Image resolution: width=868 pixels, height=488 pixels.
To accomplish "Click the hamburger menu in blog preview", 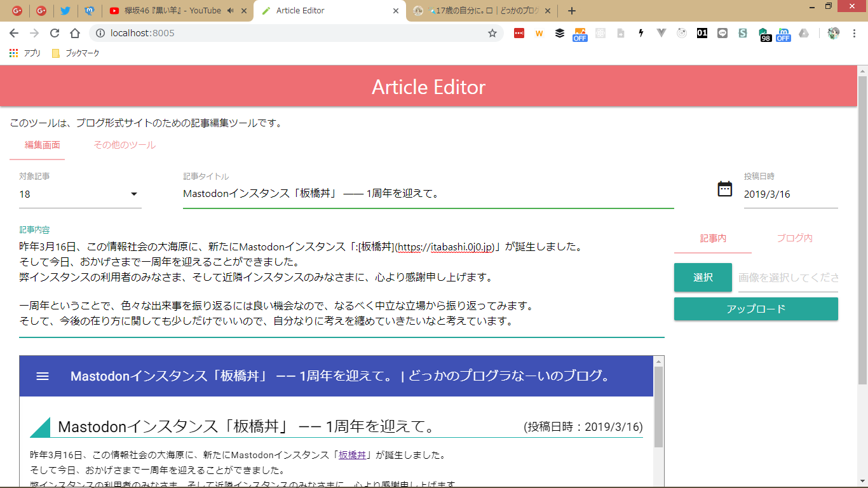I will coord(43,376).
